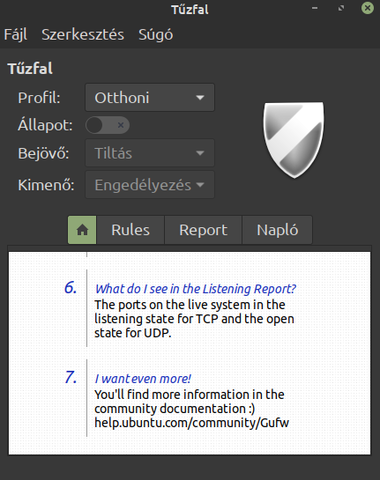Click the 'I want even more!' heading
Viewport: 380px width, 480px height.
[143, 379]
